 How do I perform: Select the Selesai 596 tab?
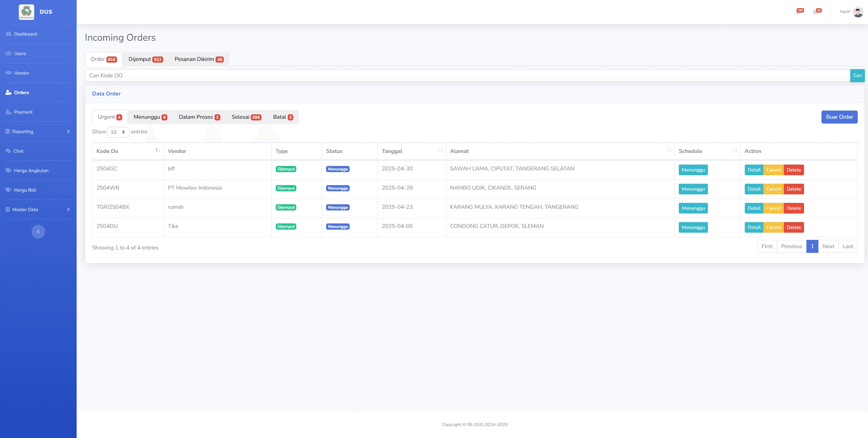(x=246, y=117)
